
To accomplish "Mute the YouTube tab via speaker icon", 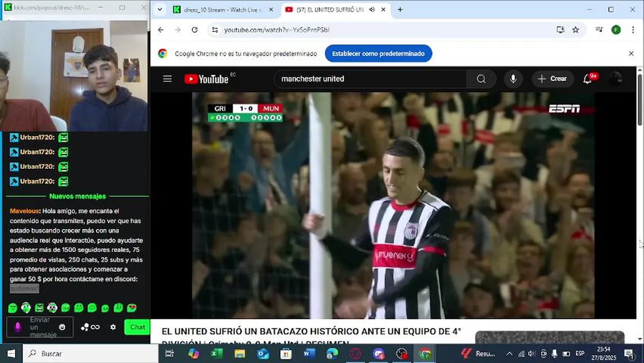I will click(372, 10).
